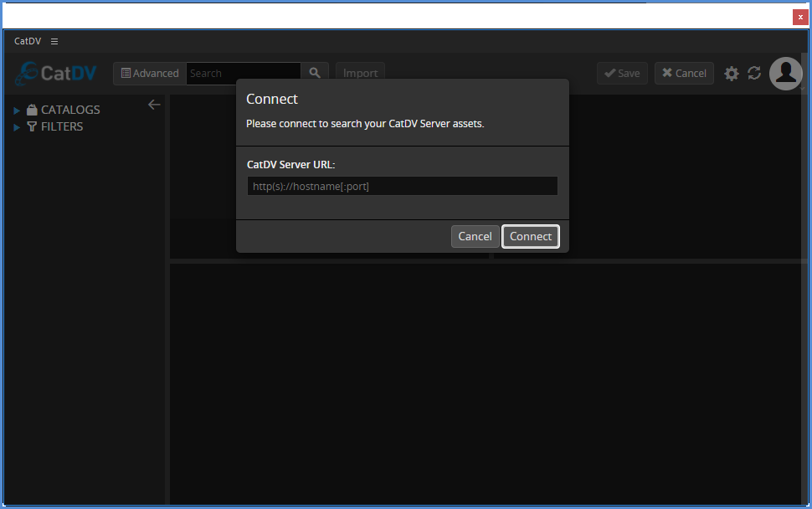Viewport: 812px width, 509px height.
Task: Expand the FILTERS tree node
Action: click(17, 127)
